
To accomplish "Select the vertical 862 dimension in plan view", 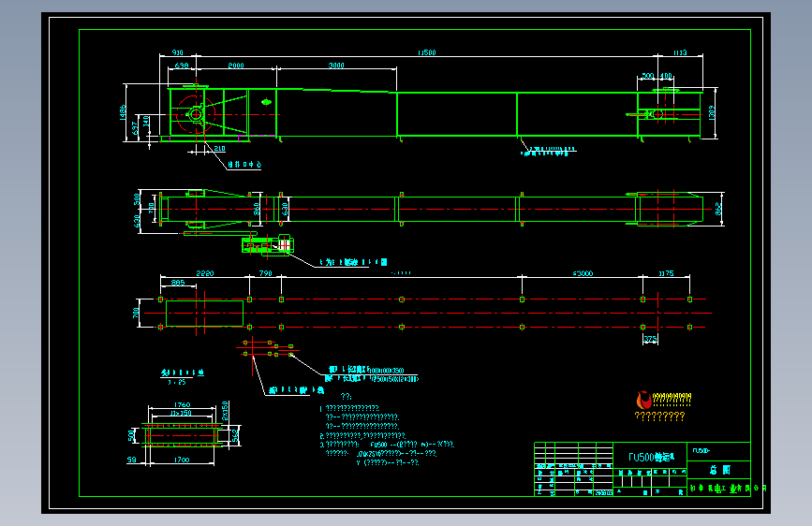I will [717, 209].
